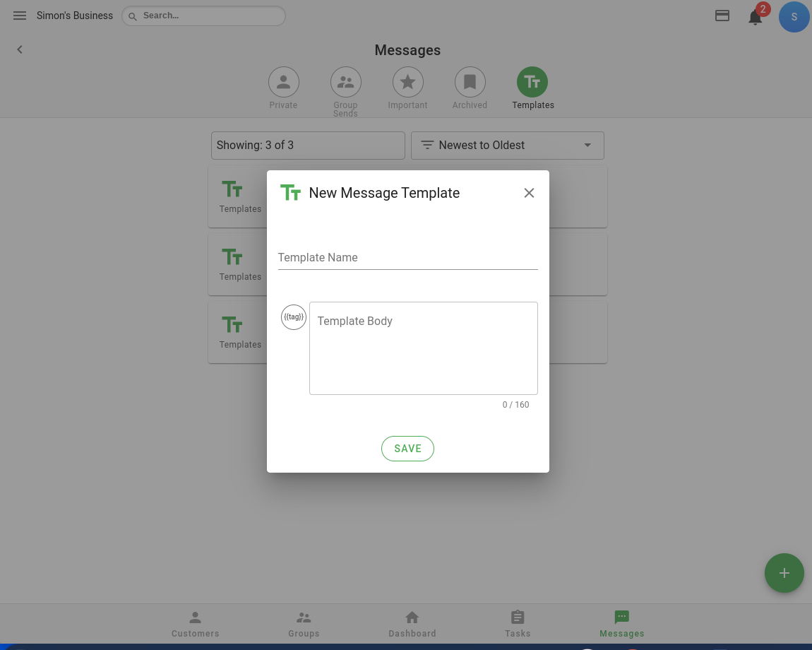The width and height of the screenshot is (812, 650).
Task: Click the first Templates card icon
Action: point(232,189)
